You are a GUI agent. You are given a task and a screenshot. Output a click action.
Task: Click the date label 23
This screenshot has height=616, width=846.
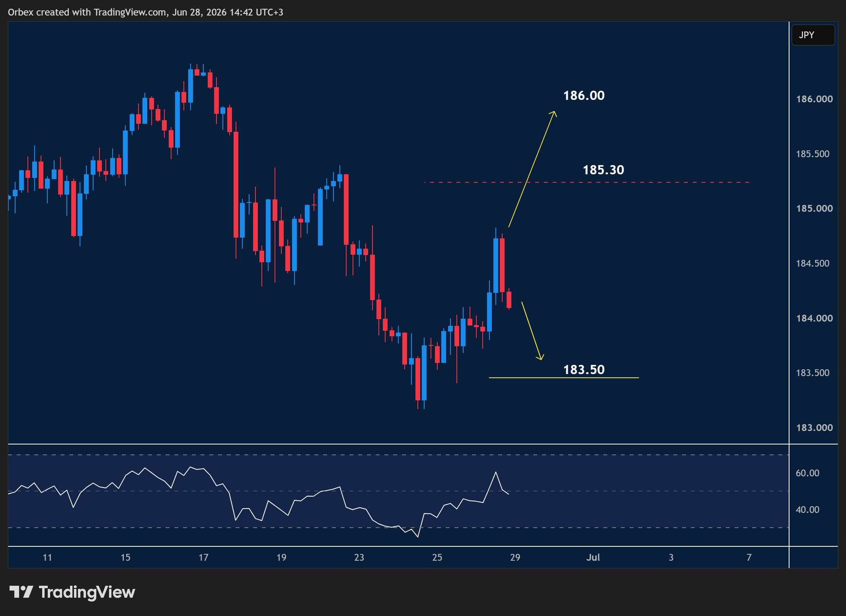(x=359, y=558)
